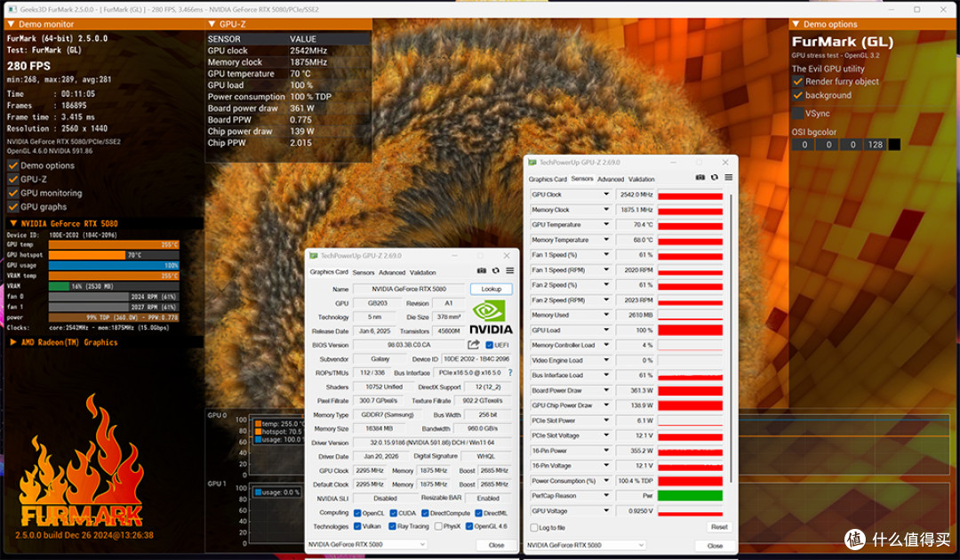The image size is (960, 560).
Task: Click the Sensors window vertical scrollbar
Action: (x=730, y=337)
